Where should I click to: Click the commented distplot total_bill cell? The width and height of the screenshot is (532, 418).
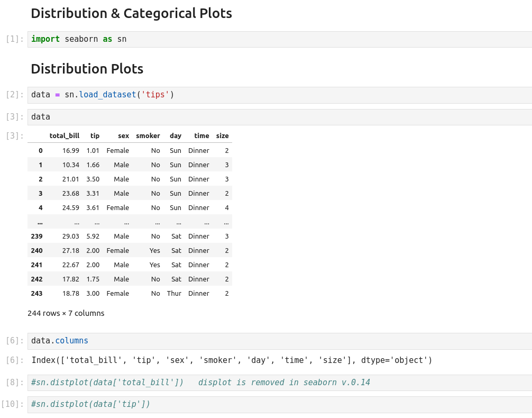(x=279, y=383)
